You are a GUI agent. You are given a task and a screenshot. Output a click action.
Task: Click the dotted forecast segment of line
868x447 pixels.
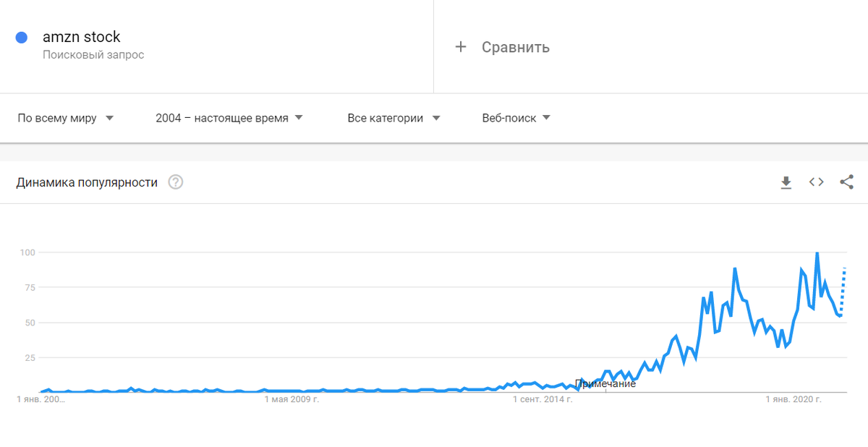point(843,291)
